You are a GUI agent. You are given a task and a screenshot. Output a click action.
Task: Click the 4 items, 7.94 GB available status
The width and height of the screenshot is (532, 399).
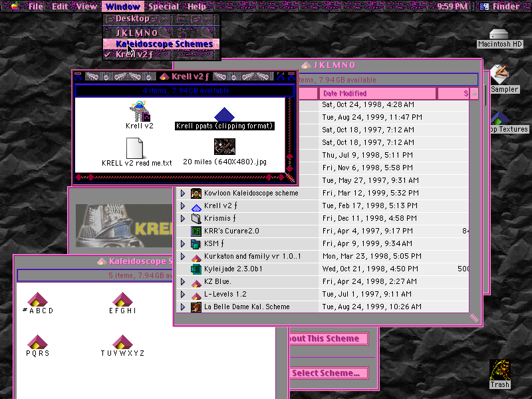185,90
